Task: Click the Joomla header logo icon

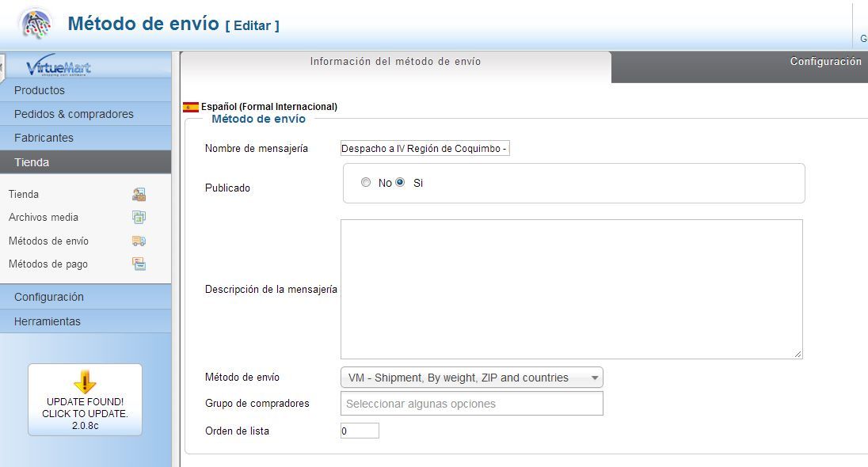Action: click(x=35, y=24)
